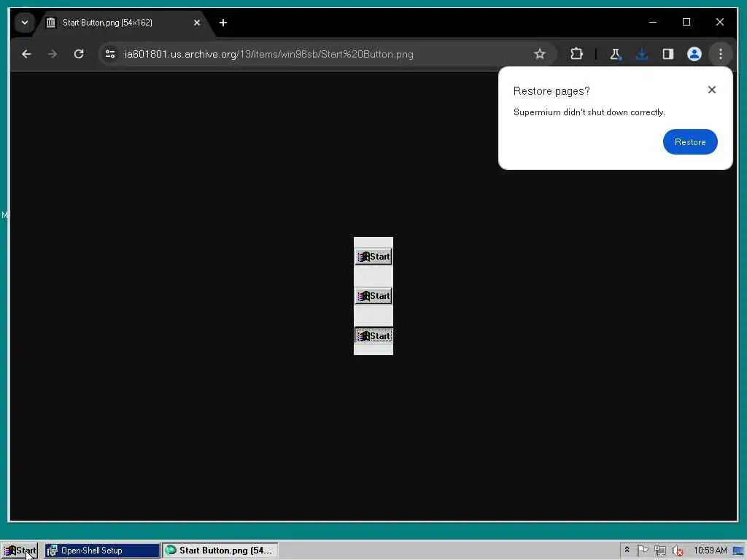The image size is (747, 560).
Task: Reload the current page
Action: [x=79, y=54]
